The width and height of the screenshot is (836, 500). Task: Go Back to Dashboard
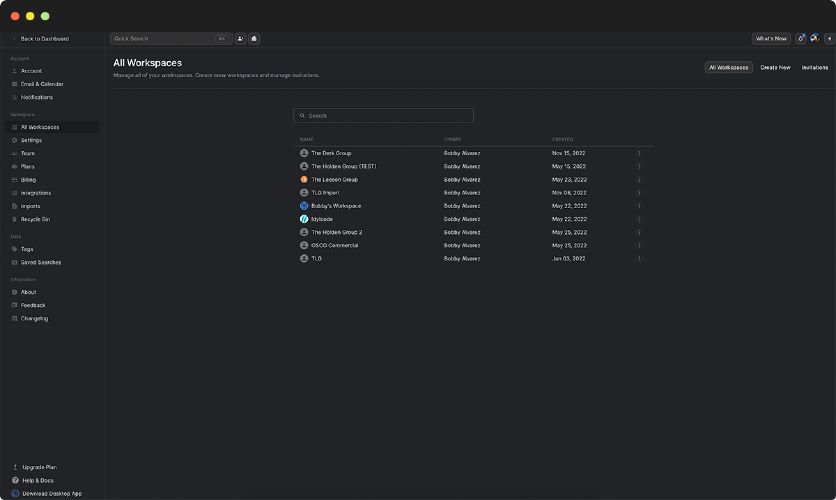click(x=42, y=39)
